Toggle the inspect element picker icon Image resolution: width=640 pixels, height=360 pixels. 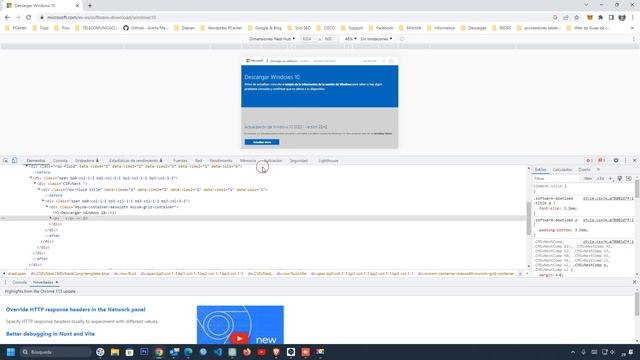pos(6,161)
